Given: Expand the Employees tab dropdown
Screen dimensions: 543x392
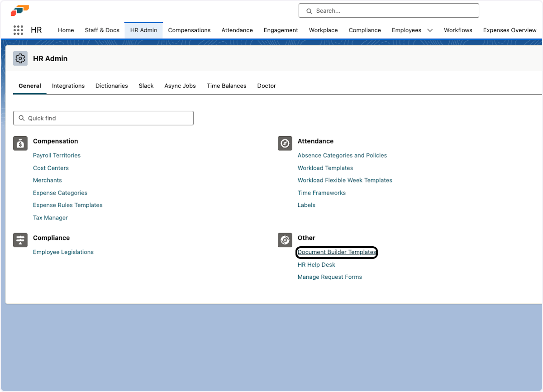Looking at the screenshot, I should point(429,30).
